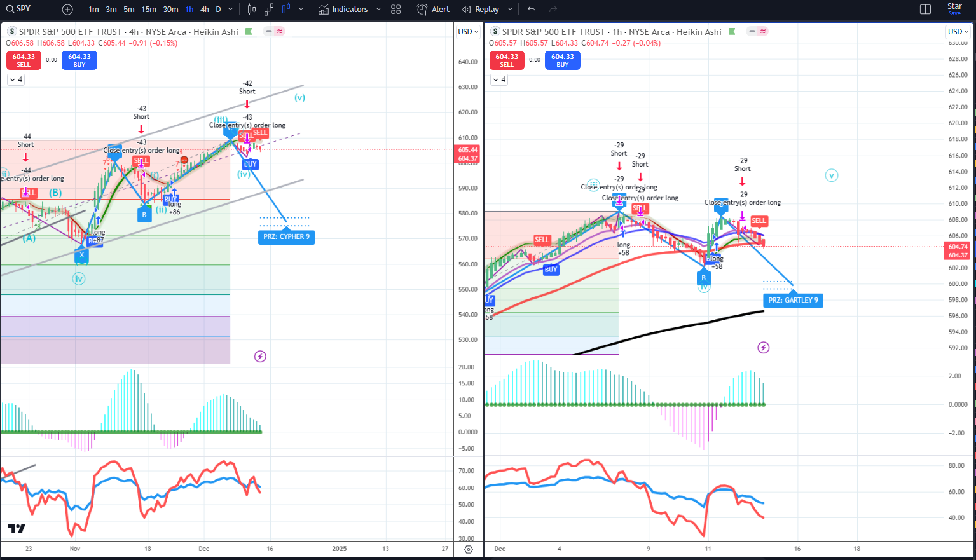Image resolution: width=976 pixels, height=560 pixels.
Task: Click the TradingView logo
Action: point(17,529)
